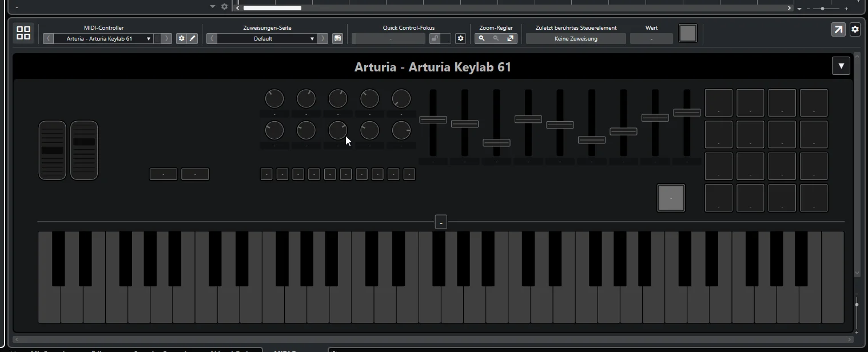Click the handle of the ninth fader
The image size is (868, 352).
pos(687,113)
